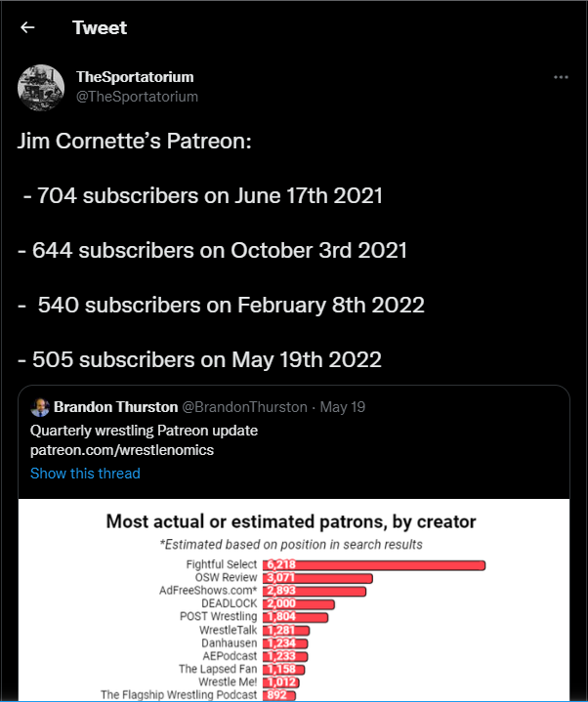
Task: Open Brandon Thurston's small avatar
Action: click(x=40, y=407)
